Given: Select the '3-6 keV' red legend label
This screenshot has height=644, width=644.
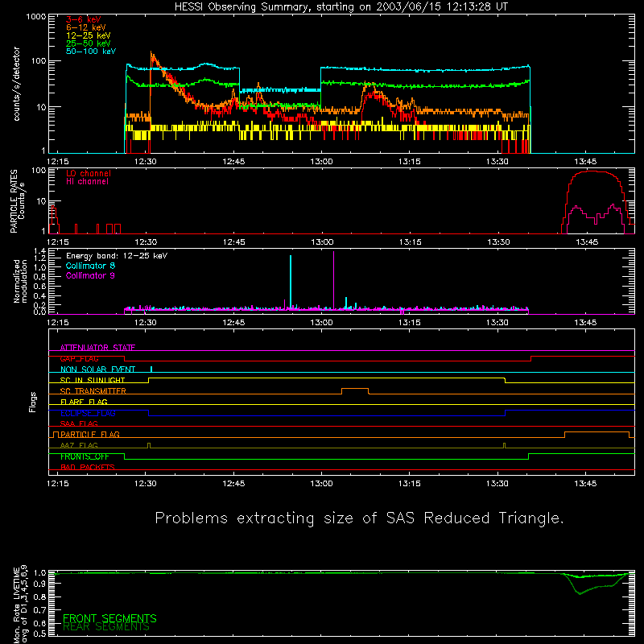Looking at the screenshot, I should point(84,19).
